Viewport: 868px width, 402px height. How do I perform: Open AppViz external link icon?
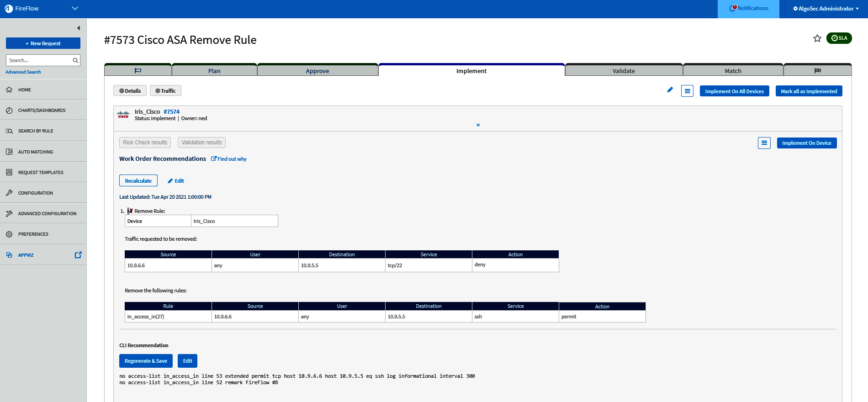pos(78,255)
